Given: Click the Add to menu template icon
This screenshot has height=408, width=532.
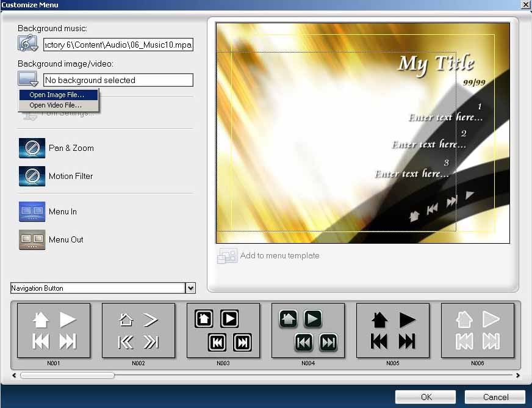Looking at the screenshot, I should pos(227,256).
